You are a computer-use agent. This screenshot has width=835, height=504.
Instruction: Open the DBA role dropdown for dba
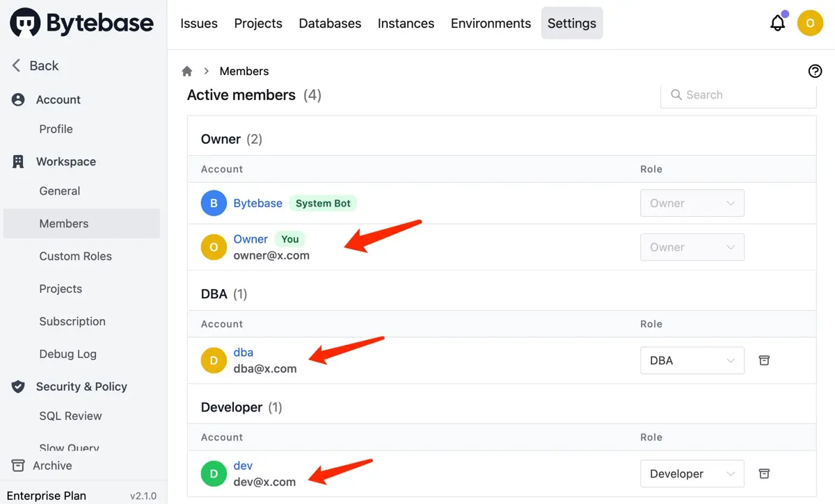692,360
